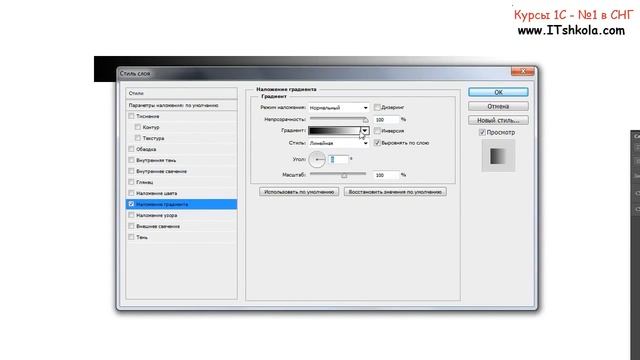Toggle the Дизеринг checkbox
The width and height of the screenshot is (640, 360).
pyautogui.click(x=377, y=107)
